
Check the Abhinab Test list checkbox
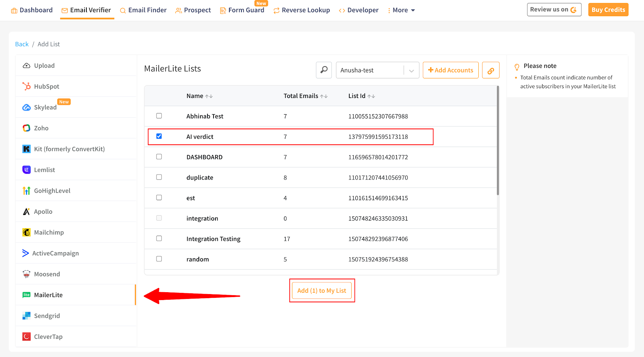[159, 116]
